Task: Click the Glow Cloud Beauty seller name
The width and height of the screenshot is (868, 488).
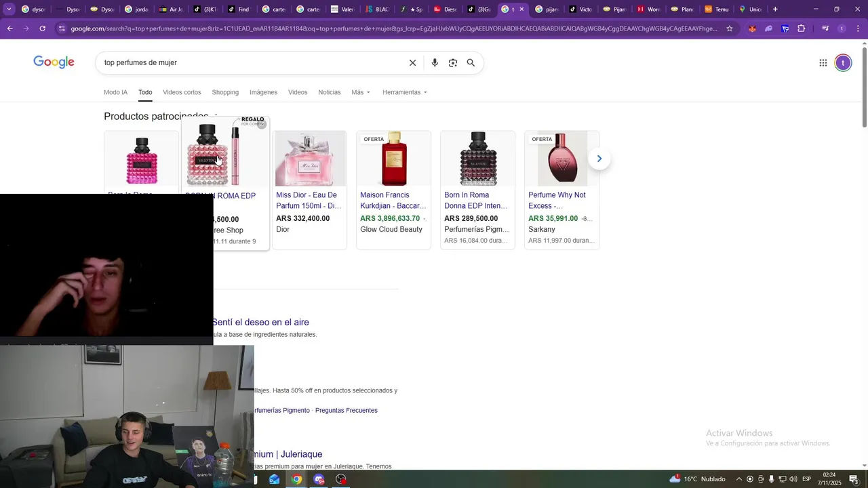Action: [391, 229]
